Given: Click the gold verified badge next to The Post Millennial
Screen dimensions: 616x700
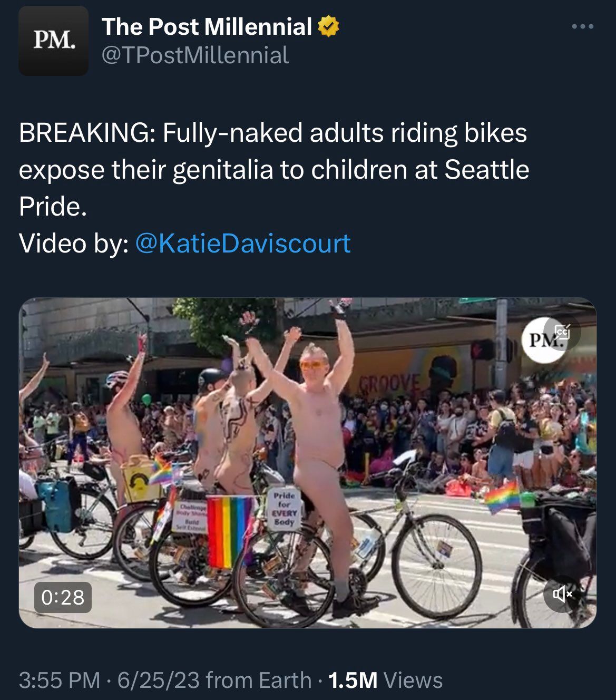Looking at the screenshot, I should [328, 25].
